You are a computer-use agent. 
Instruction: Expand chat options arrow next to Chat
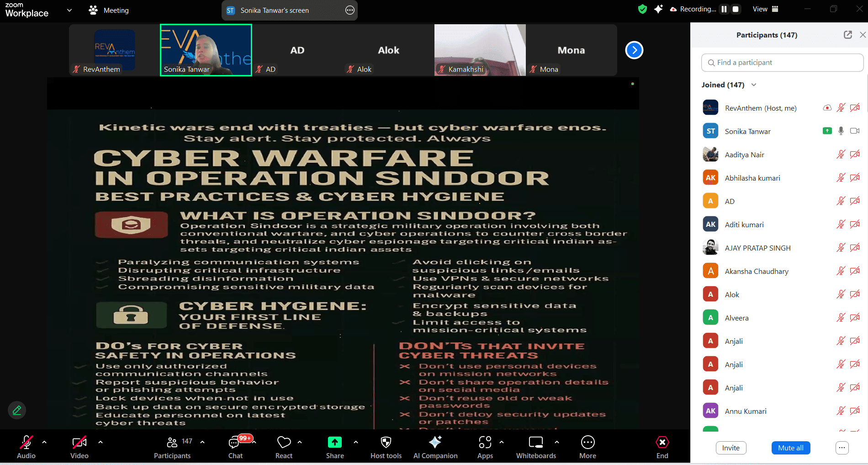254,442
